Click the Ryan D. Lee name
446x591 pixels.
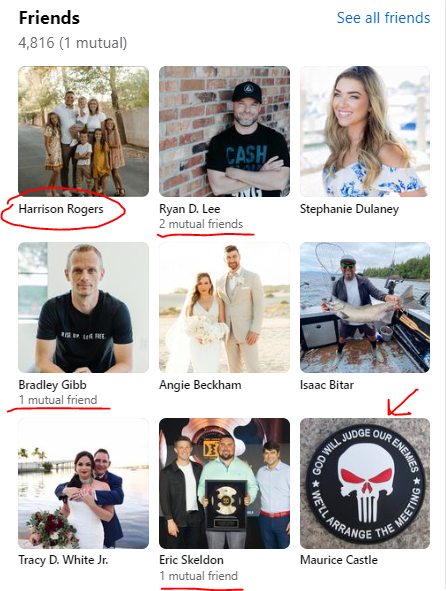190,209
